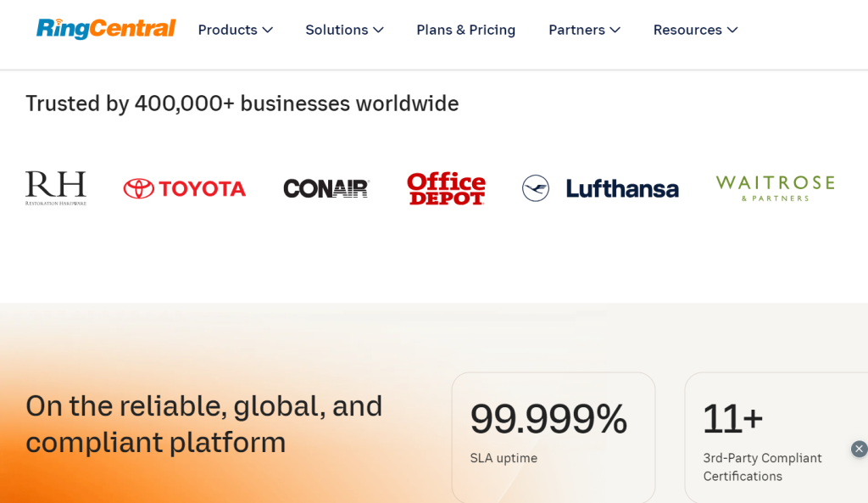Click the Toyota logo
Viewport: 868px width, 503px height.
[185, 188]
